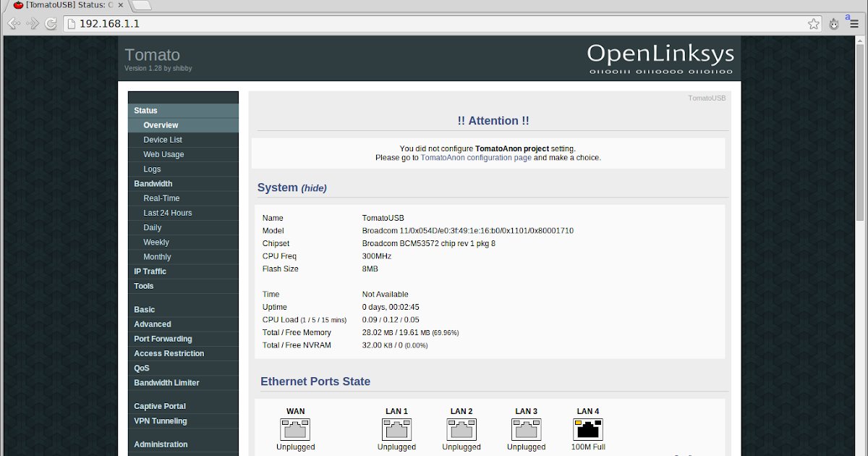This screenshot has height=456, width=868.
Task: Open Bandwidth Limiter section
Action: pyautogui.click(x=183, y=383)
